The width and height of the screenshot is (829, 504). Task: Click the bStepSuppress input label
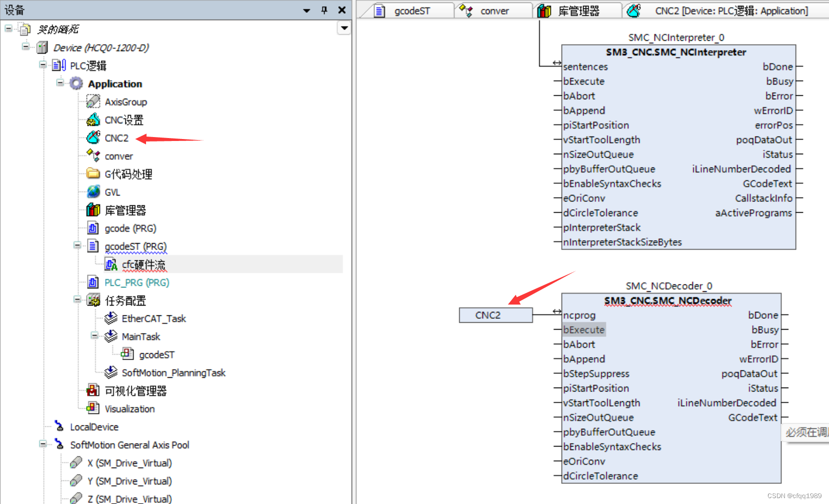(596, 373)
